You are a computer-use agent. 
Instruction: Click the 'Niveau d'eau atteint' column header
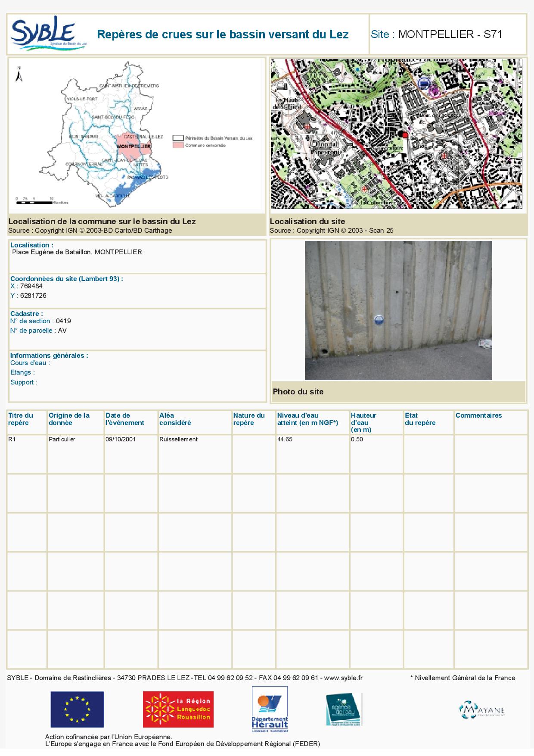[307, 419]
